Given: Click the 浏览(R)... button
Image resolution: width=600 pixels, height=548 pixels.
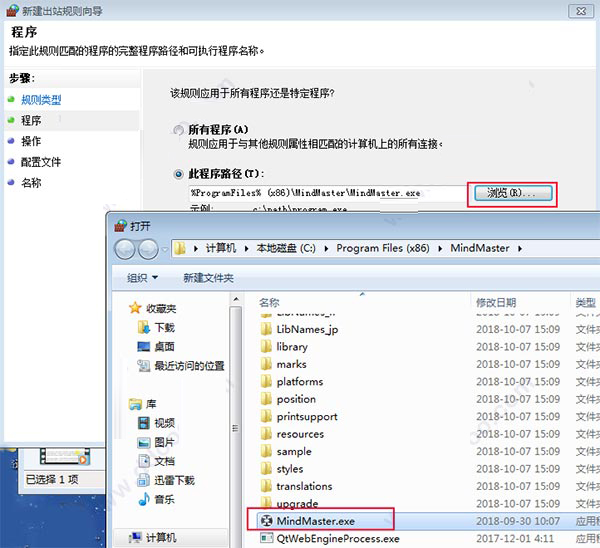Looking at the screenshot, I should tap(513, 193).
